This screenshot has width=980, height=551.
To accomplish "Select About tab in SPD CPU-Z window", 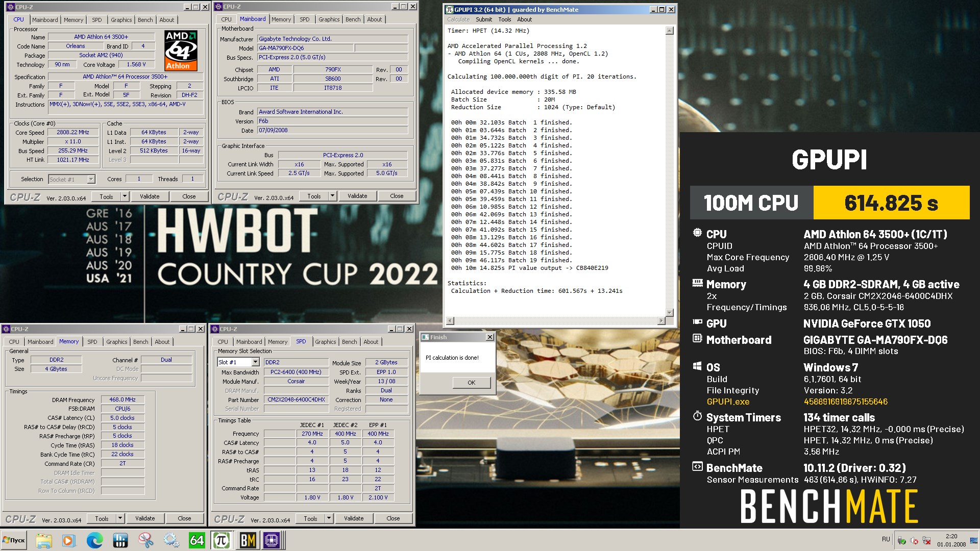I will (371, 342).
